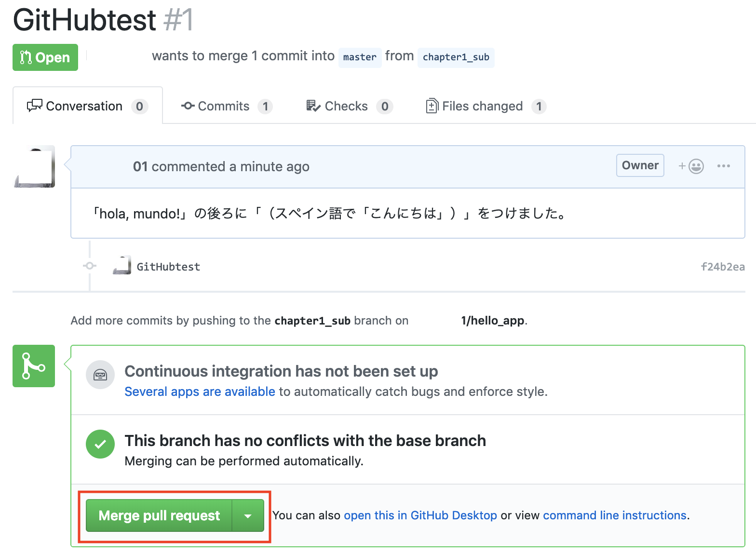Screen dimensions: 756x555
Task: Click the continuous integration robot icon
Action: [100, 375]
